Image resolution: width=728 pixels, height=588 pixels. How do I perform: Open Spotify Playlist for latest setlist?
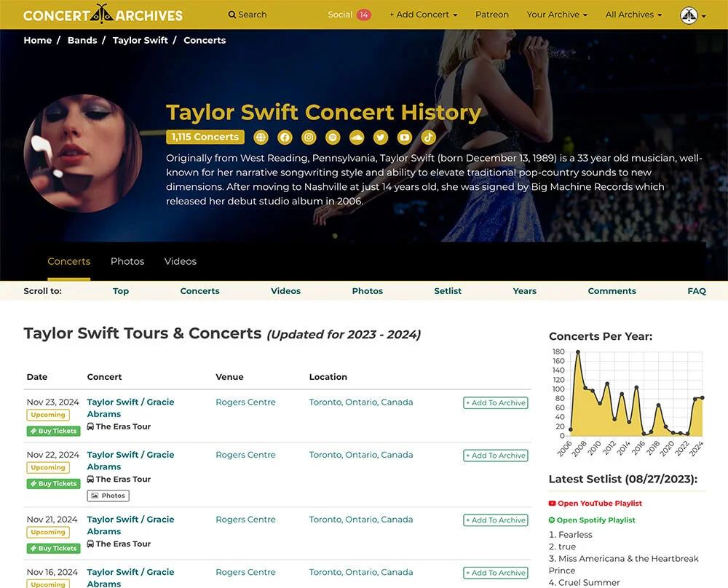(592, 520)
